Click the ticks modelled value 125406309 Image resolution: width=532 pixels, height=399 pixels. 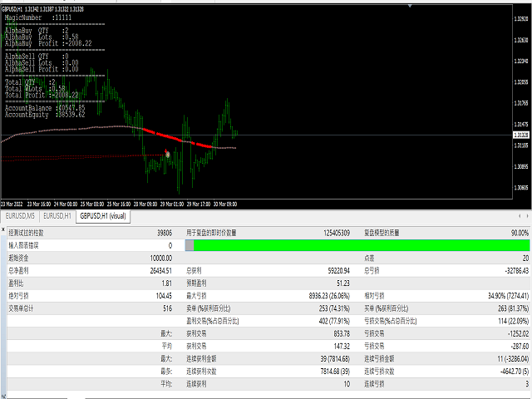[337, 233]
